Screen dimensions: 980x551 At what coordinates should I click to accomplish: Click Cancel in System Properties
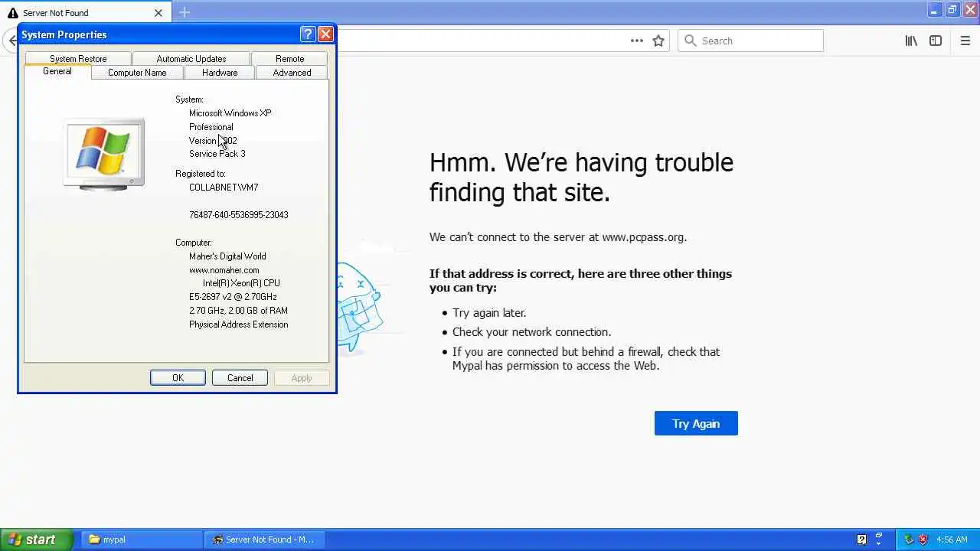coord(240,378)
